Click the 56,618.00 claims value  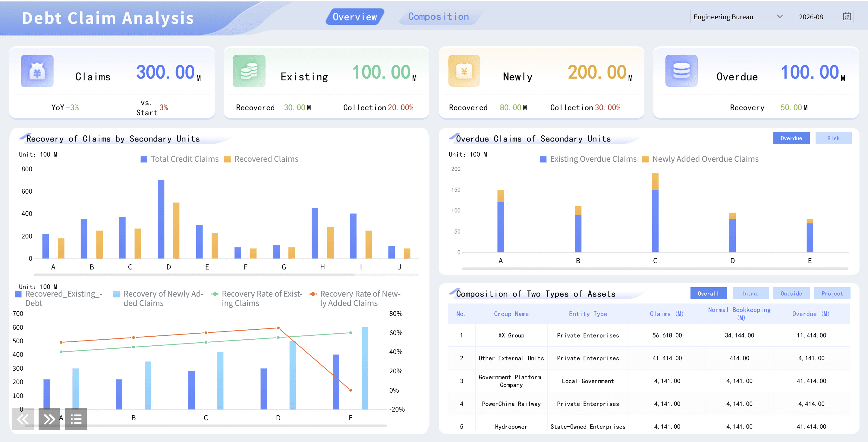667,335
